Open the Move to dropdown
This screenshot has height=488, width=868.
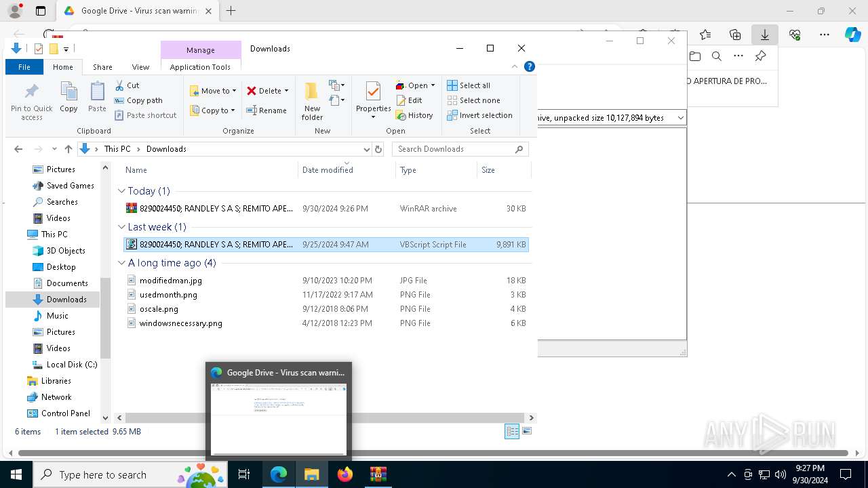click(212, 91)
